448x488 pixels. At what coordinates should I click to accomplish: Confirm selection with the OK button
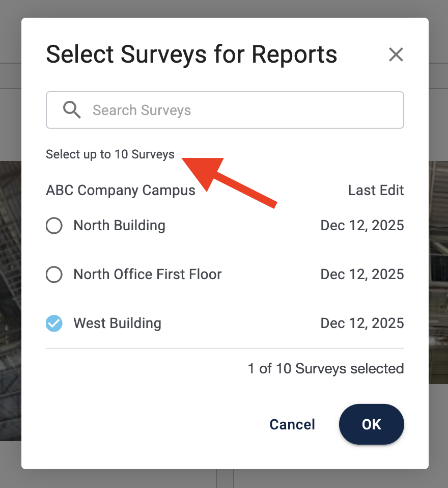371,424
